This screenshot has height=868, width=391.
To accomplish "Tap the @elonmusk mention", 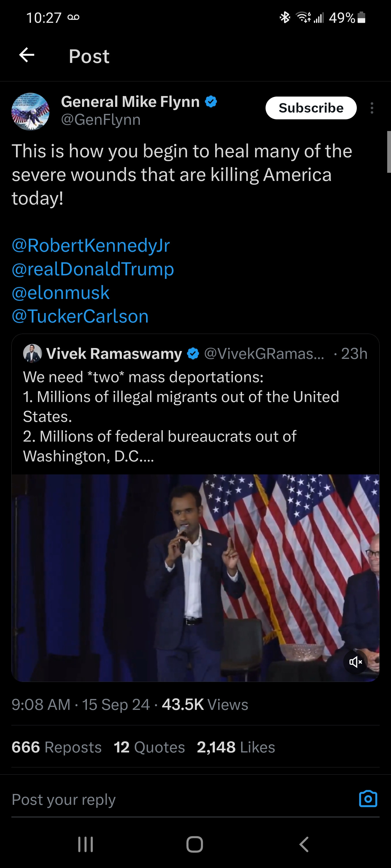I will 61,292.
